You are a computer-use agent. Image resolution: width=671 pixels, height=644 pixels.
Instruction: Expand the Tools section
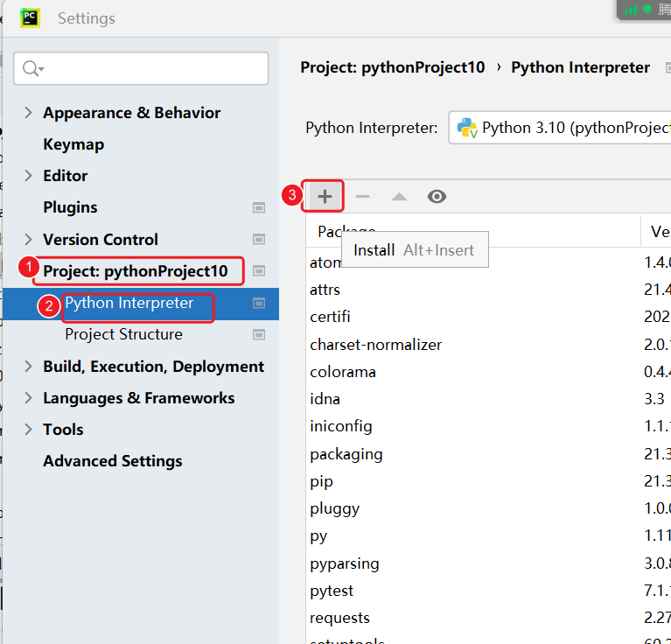(28, 430)
